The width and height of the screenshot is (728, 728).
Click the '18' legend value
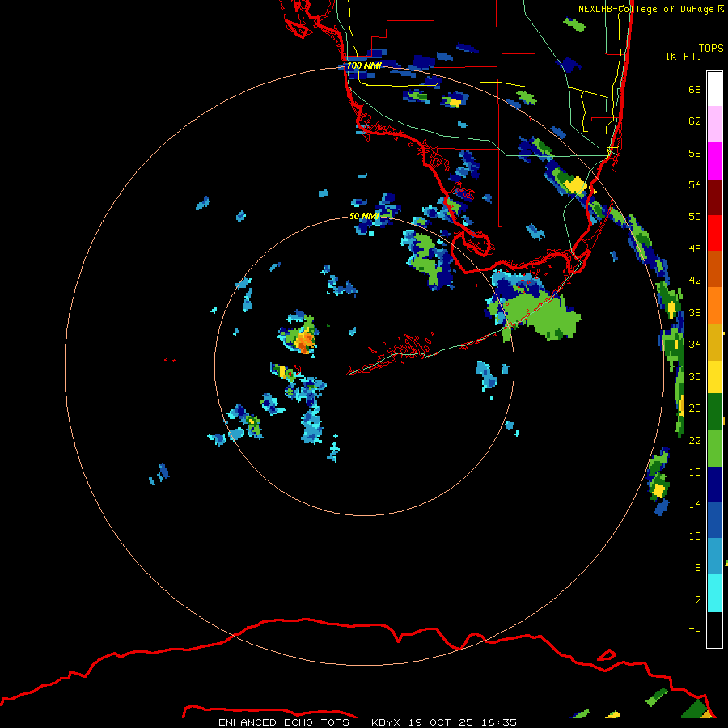coord(695,472)
